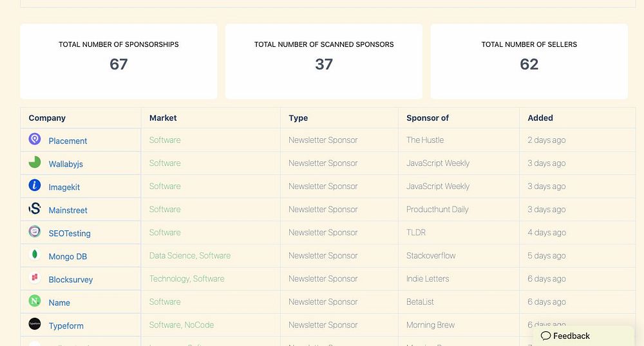
Task: Click the Company column header
Action: [x=47, y=118]
